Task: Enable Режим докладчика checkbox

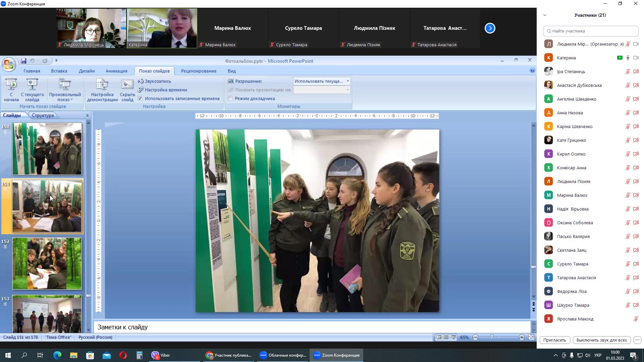Action: pyautogui.click(x=230, y=99)
